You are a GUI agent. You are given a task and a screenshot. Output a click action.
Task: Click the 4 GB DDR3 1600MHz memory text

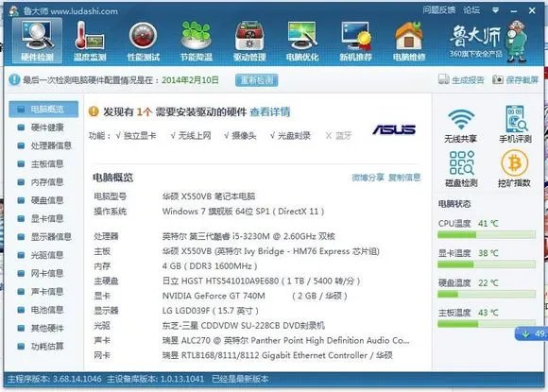tap(210, 266)
